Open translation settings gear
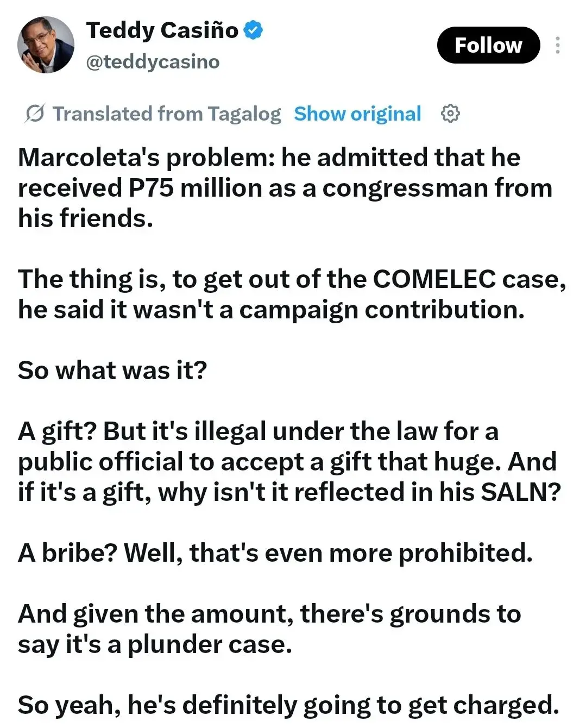586x728 pixels. (x=450, y=114)
